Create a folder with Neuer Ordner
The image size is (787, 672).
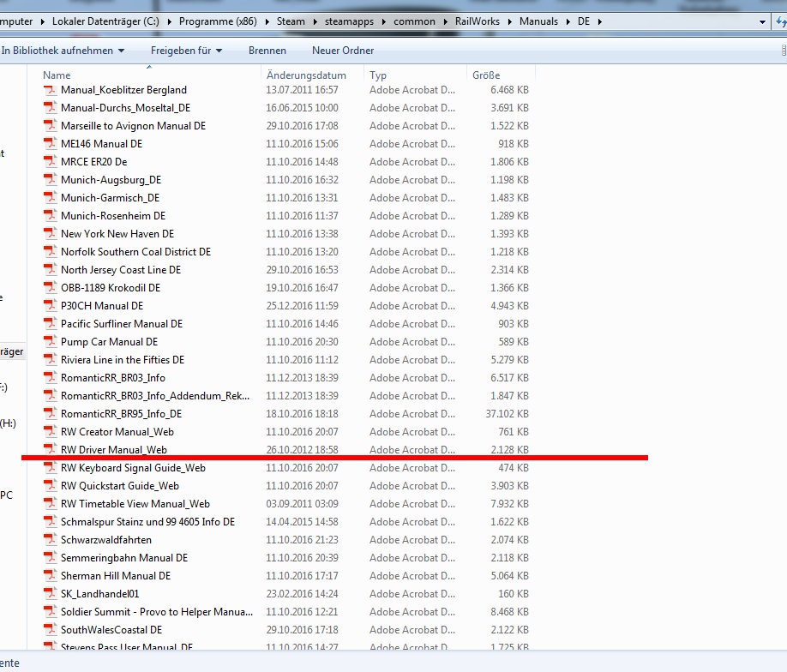tap(343, 51)
